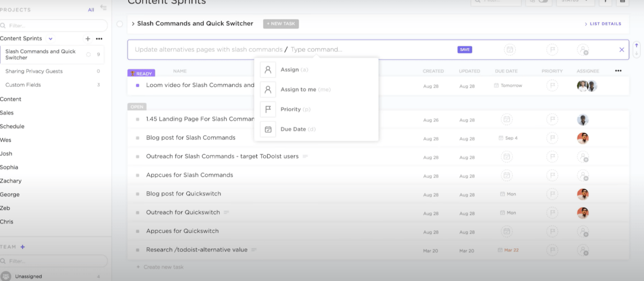
Task: Sort tasks by DUE DATE column header
Action: point(506,71)
